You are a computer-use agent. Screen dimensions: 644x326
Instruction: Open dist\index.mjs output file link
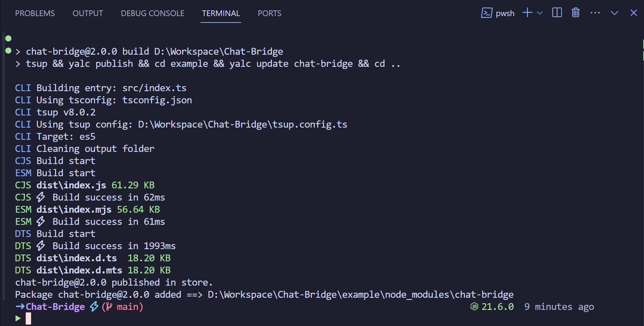[x=74, y=209]
